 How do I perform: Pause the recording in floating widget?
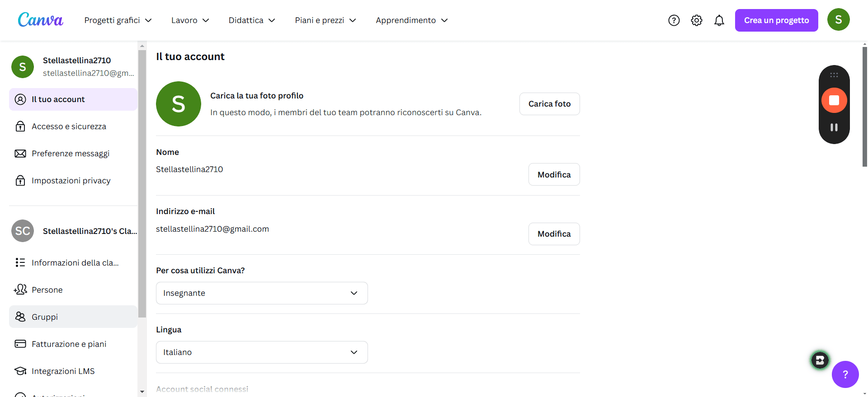pyautogui.click(x=834, y=127)
